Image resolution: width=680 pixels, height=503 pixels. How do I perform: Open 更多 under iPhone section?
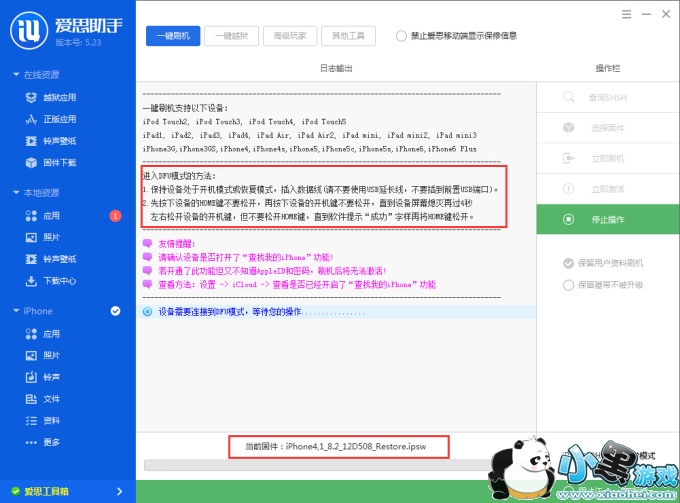[x=42, y=442]
